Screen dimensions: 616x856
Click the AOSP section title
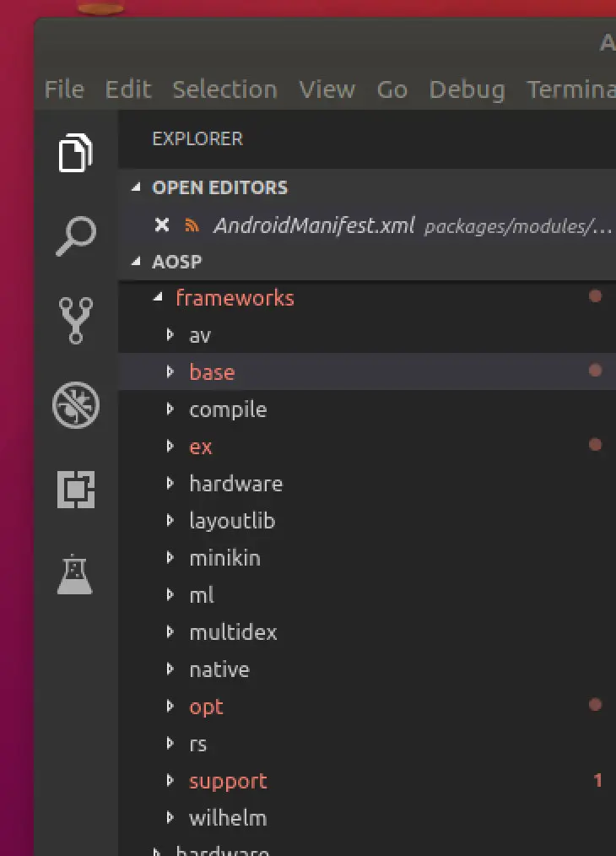click(176, 262)
